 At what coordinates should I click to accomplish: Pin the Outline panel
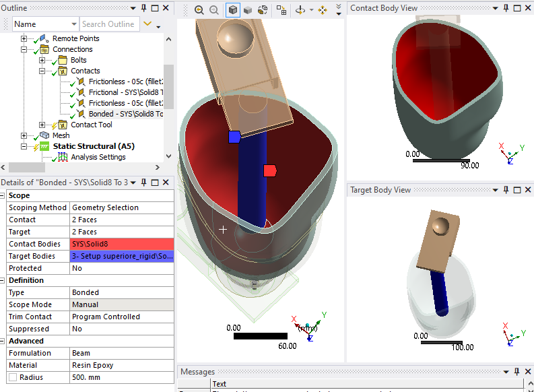pyautogui.click(x=143, y=8)
